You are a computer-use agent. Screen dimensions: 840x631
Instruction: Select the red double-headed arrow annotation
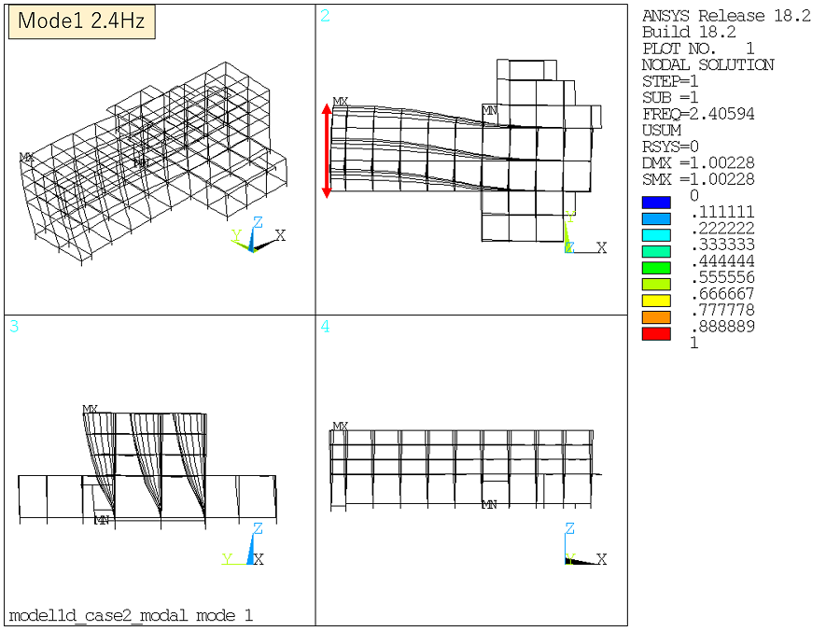327,150
